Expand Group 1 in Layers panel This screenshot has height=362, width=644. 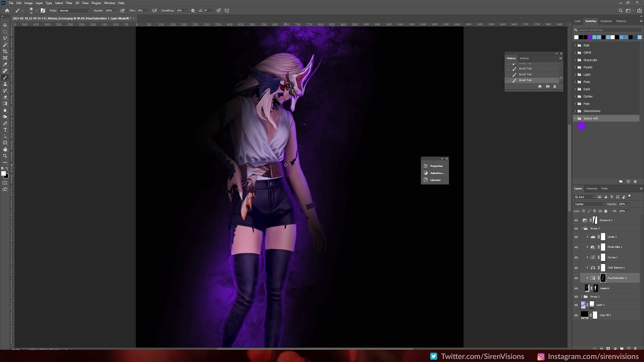[x=582, y=297]
